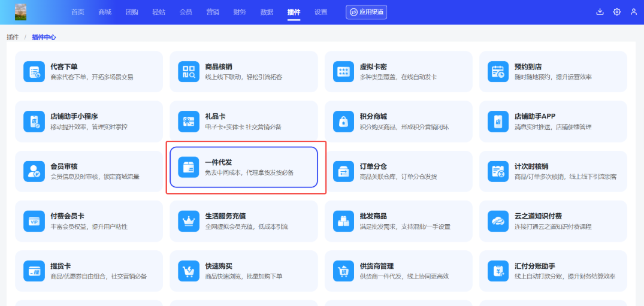Click the 代客下单 plugin icon
Screen dimensions: 644x306
[x=34, y=72]
